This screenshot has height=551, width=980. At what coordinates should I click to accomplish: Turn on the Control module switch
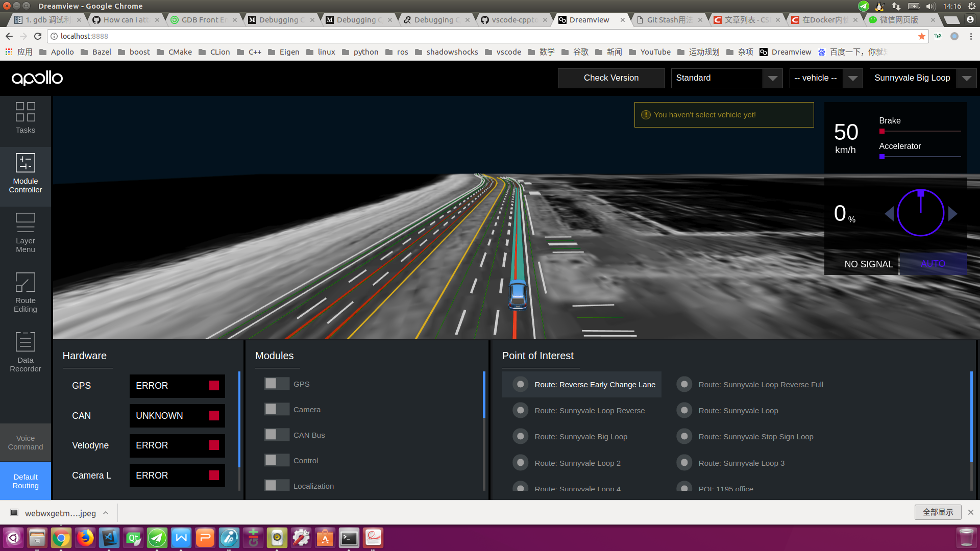[277, 460]
